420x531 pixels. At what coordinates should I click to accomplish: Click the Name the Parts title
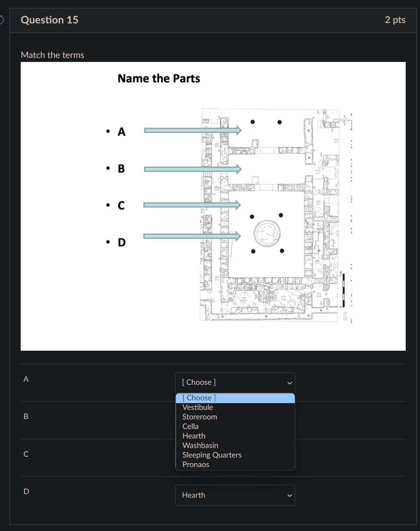158,78
